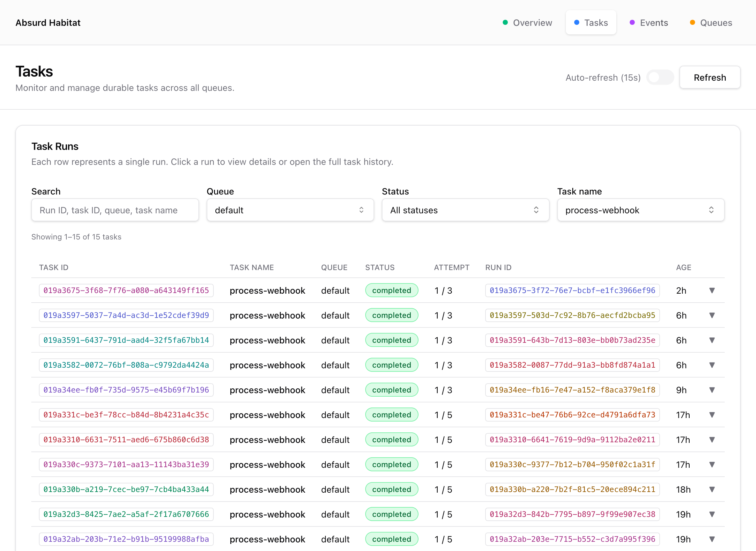Enable the Auto-refresh (15s) toggle
The height and width of the screenshot is (551, 756).
coord(660,77)
